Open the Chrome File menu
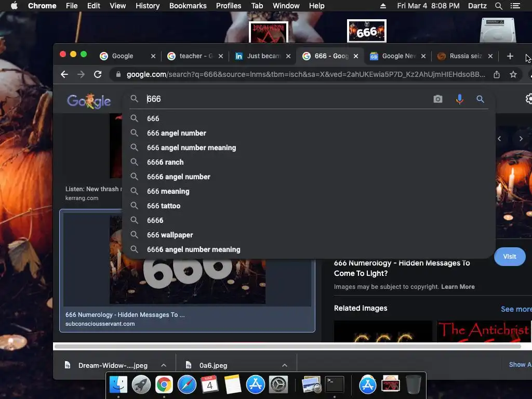532x399 pixels. pos(72,6)
